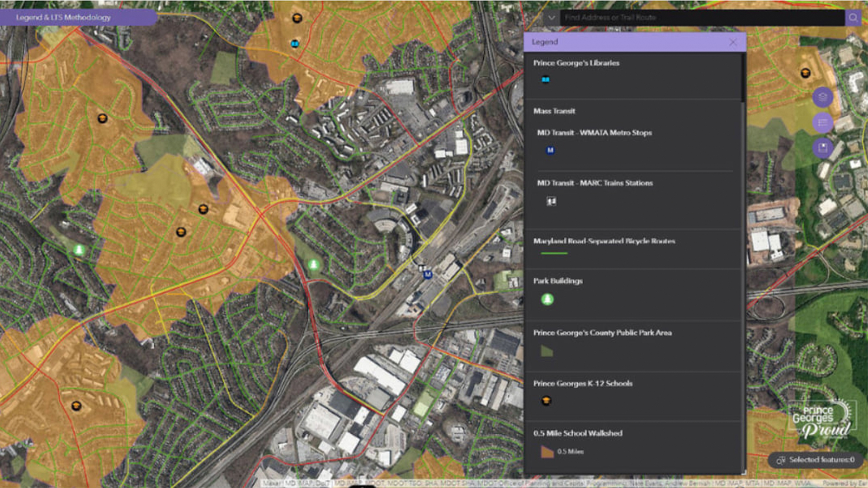Viewport: 868px width, 488px height.
Task: Close the Legend panel
Action: pyautogui.click(x=733, y=42)
